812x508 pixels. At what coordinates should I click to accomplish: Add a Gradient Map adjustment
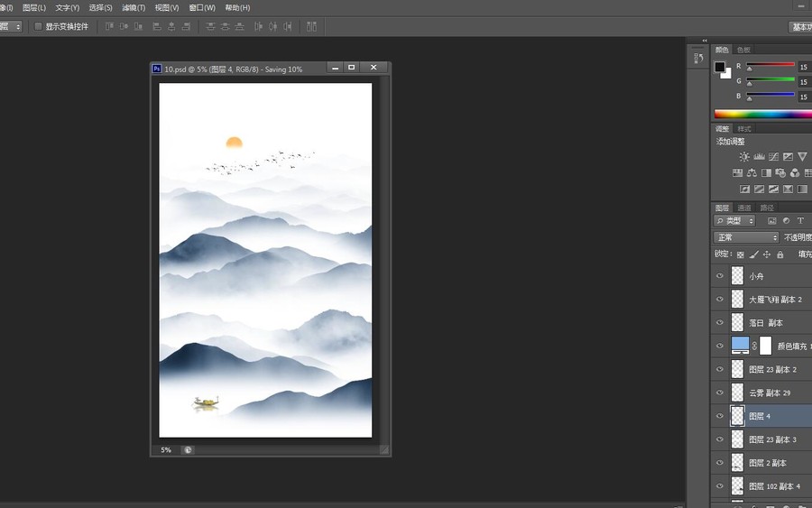point(802,189)
